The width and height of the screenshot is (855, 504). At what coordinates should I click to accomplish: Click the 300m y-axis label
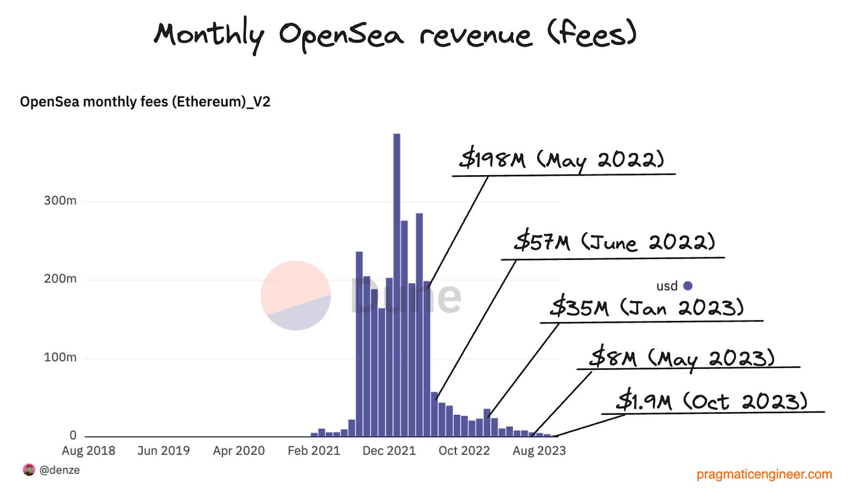(x=60, y=201)
